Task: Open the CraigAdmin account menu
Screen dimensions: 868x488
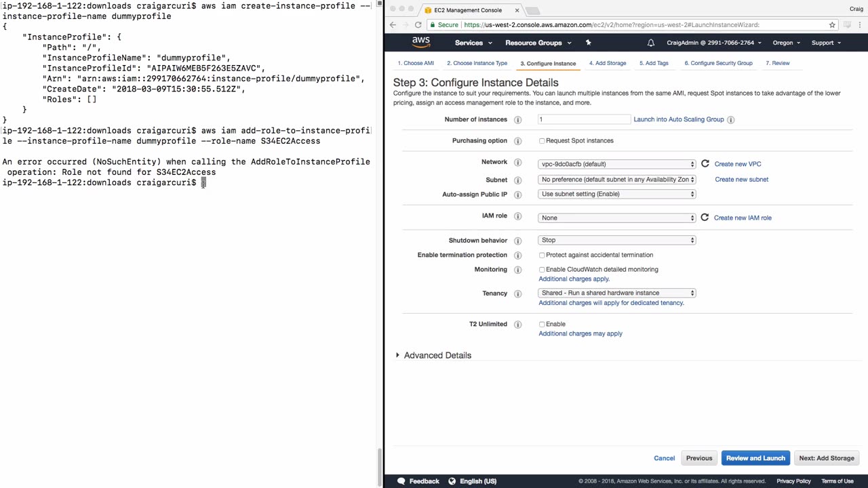Action: [713, 43]
